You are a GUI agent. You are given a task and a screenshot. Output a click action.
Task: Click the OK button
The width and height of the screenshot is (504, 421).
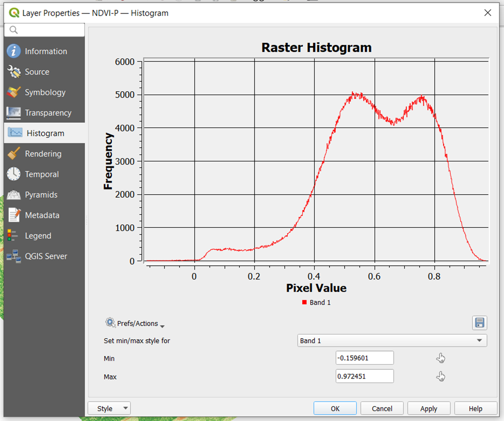(x=335, y=409)
